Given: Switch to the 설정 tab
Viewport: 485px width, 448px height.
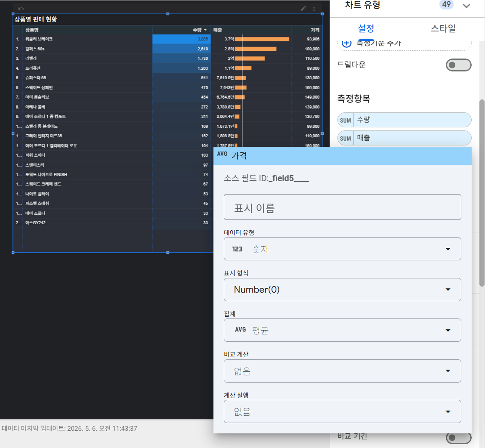Looking at the screenshot, I should coord(366,28).
